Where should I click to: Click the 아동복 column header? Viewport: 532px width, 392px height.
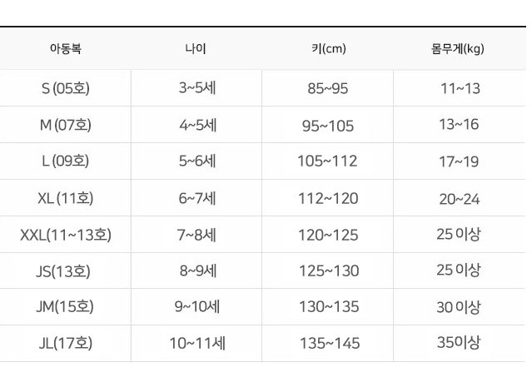pos(66,48)
